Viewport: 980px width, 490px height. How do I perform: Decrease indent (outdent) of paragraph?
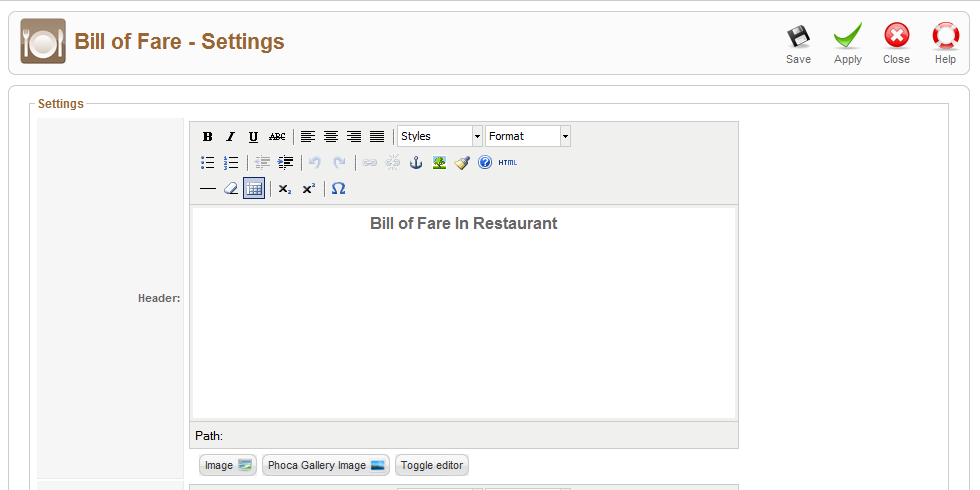click(262, 162)
